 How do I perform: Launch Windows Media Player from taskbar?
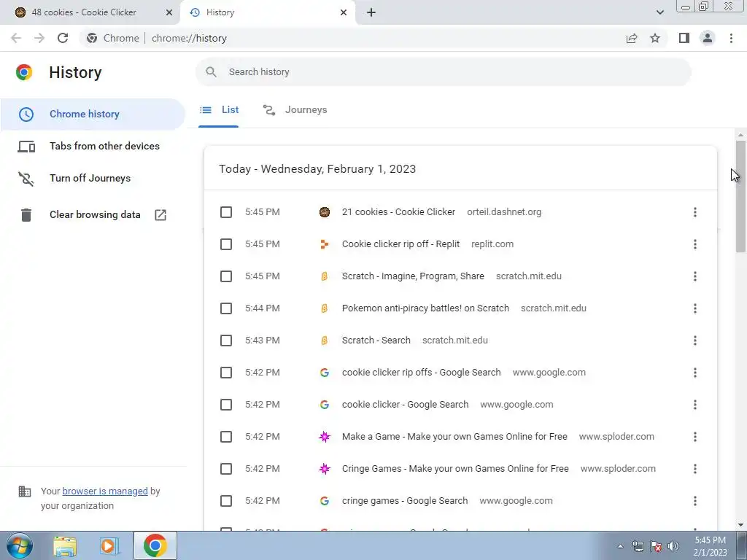[109, 546]
